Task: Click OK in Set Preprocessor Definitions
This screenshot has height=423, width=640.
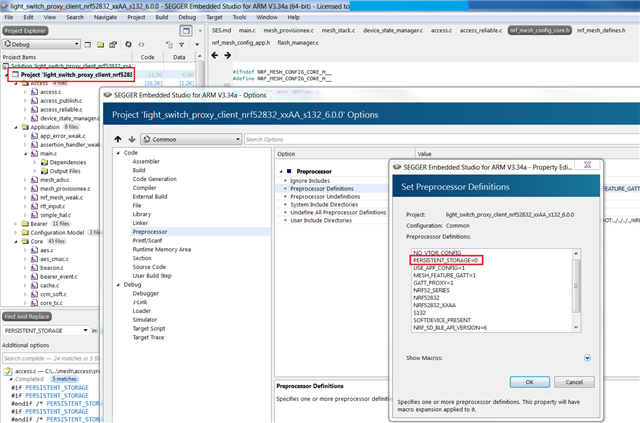Action: click(529, 382)
